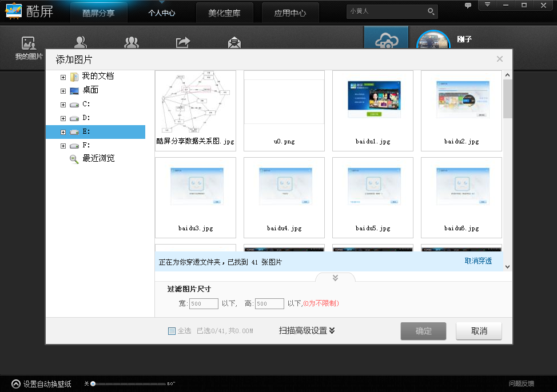Image resolution: width=557 pixels, height=392 pixels.
Task: Click the 设置自动换壁纸 arrow icon
Action: pos(16,384)
